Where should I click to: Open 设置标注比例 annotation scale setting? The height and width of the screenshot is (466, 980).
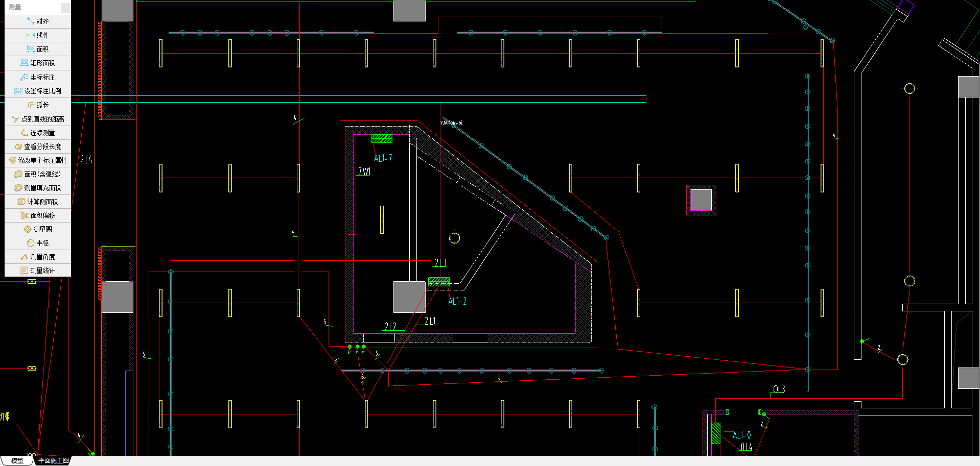38,91
